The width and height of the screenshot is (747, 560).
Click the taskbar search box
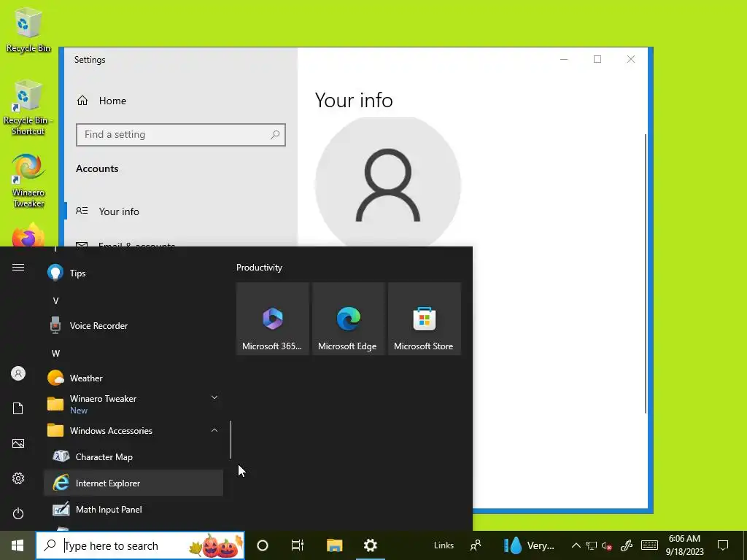coord(140,545)
